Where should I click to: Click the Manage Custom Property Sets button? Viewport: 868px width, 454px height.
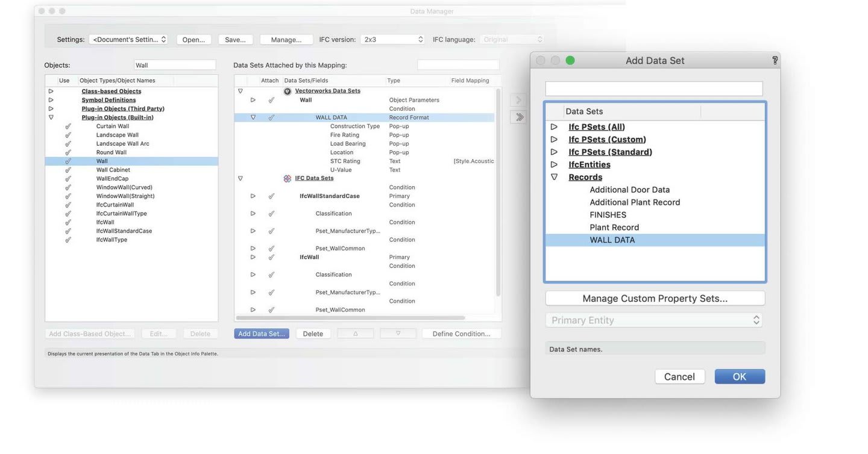[x=655, y=299]
